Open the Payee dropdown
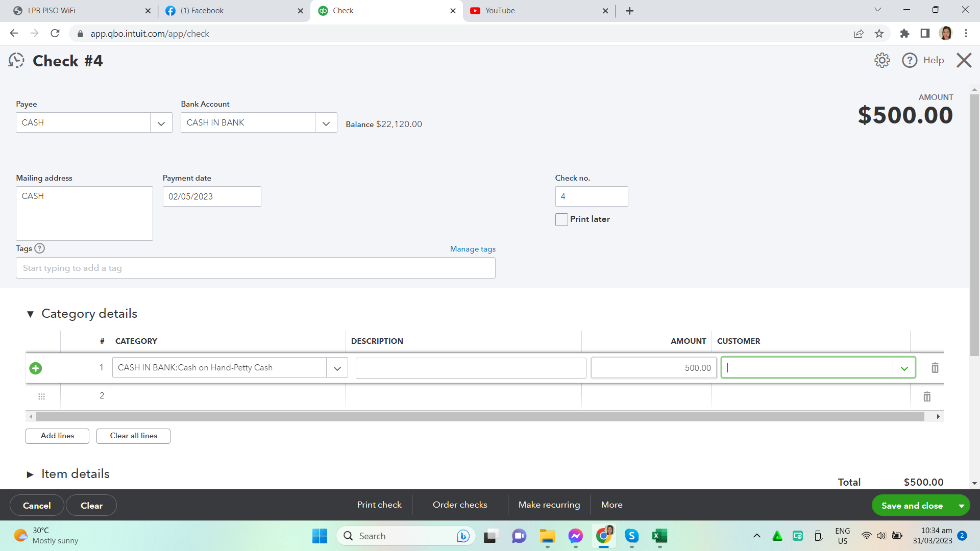Viewport: 980px width, 551px height. click(161, 123)
